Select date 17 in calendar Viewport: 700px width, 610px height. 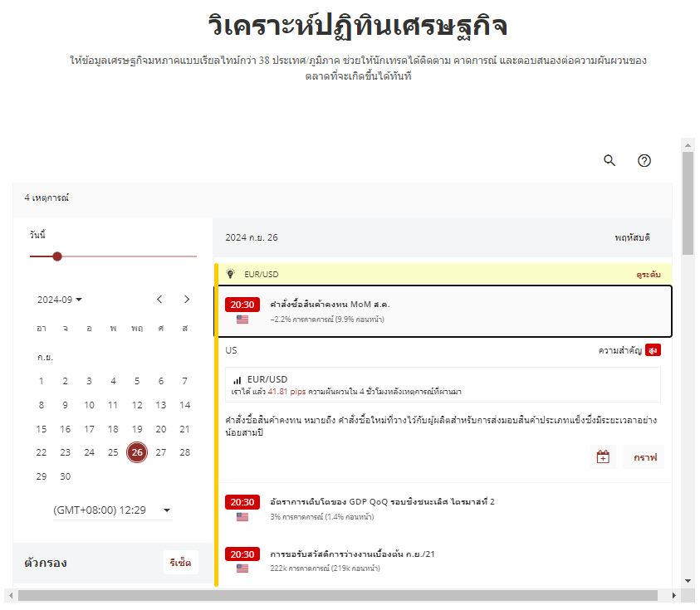[x=90, y=429]
